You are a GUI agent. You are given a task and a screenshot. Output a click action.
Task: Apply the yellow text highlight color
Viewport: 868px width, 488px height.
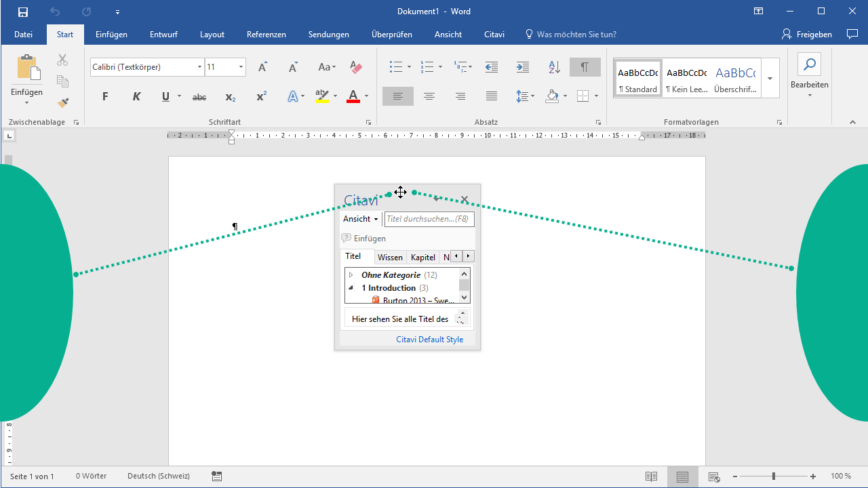[321, 97]
